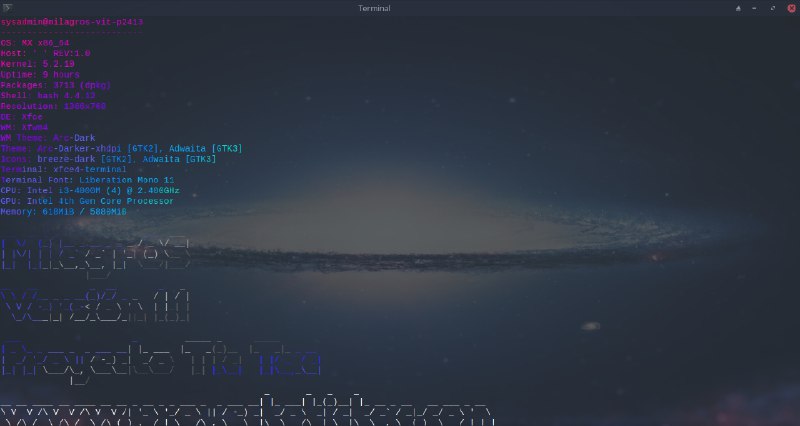Click the CPU: Intel i3-4000M line
Image resolution: width=800 pixels, height=426 pixels.
click(x=90, y=190)
